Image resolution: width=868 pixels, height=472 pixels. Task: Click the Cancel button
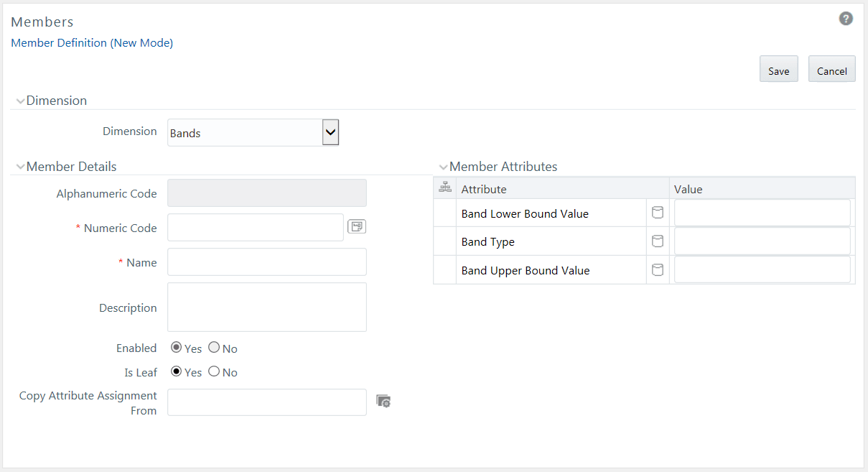[831, 70]
